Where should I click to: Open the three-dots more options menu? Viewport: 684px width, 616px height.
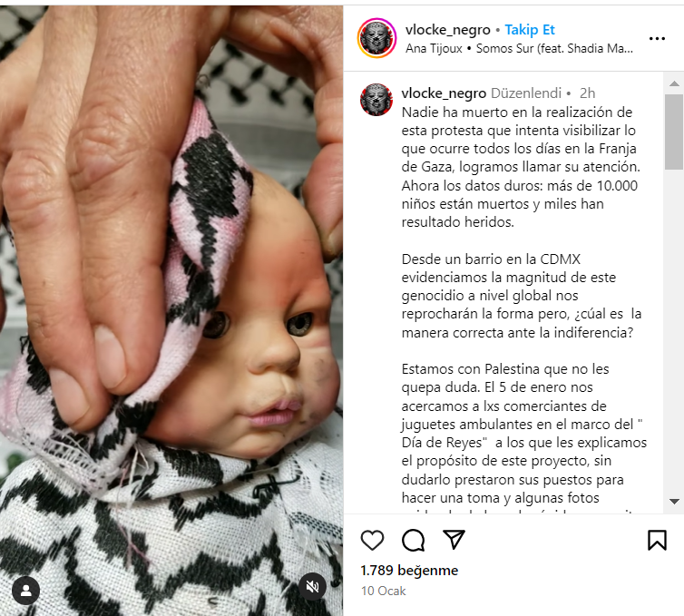(x=657, y=38)
